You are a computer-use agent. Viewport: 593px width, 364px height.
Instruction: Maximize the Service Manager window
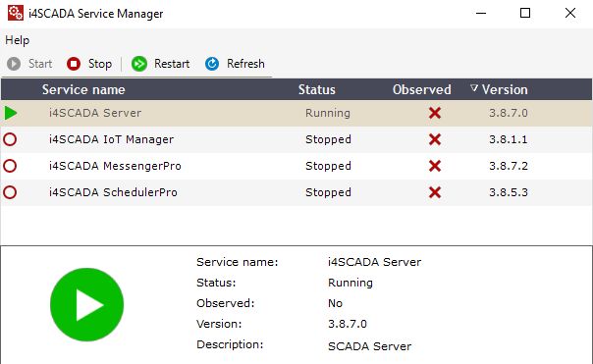(x=525, y=13)
